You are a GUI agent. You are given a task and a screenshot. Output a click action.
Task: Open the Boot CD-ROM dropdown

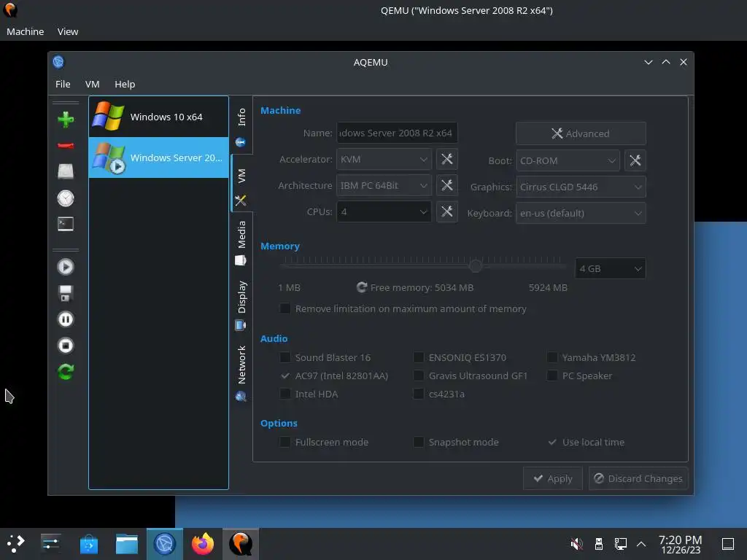click(568, 160)
